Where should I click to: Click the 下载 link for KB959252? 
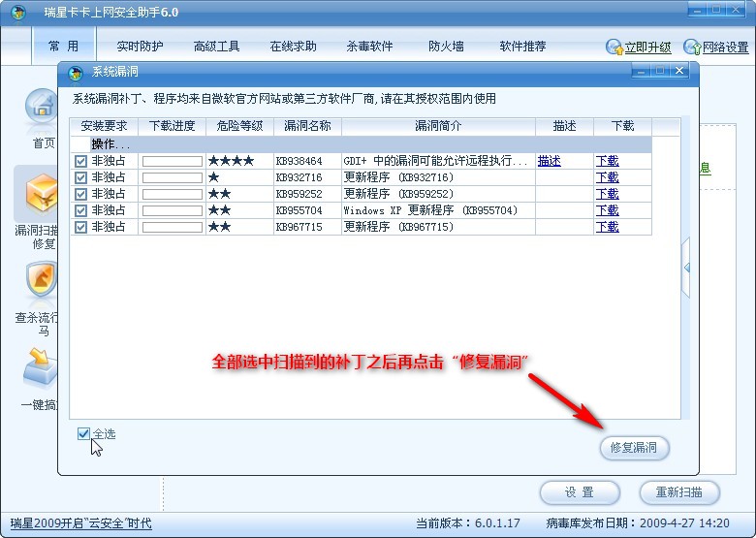pos(607,194)
